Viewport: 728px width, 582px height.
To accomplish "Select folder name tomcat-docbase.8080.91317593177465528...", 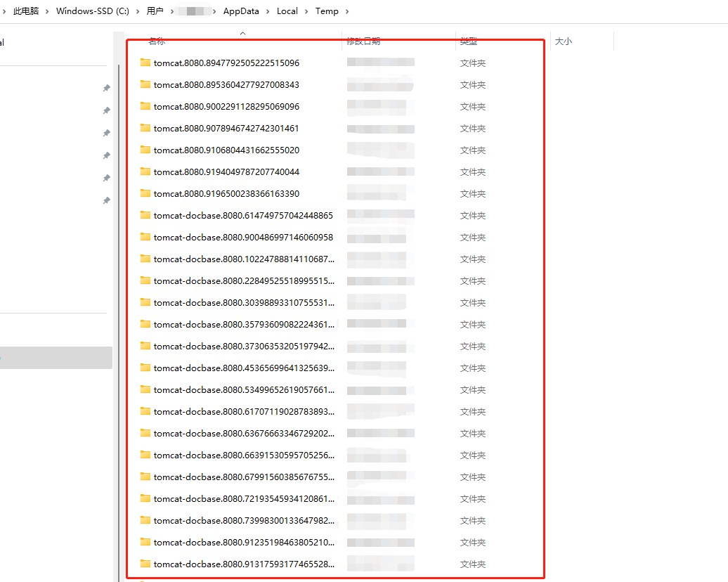I will 245,564.
